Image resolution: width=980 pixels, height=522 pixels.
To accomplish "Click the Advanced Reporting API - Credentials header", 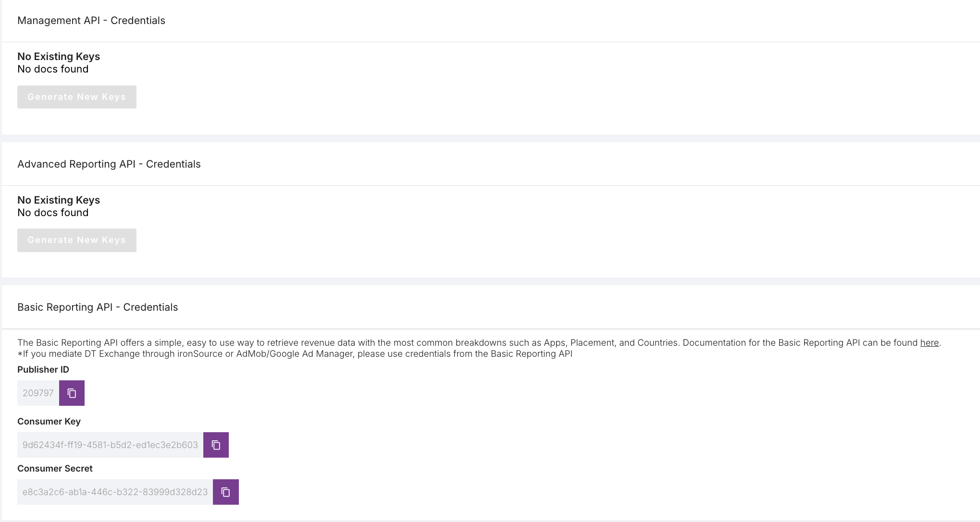I will click(109, 164).
